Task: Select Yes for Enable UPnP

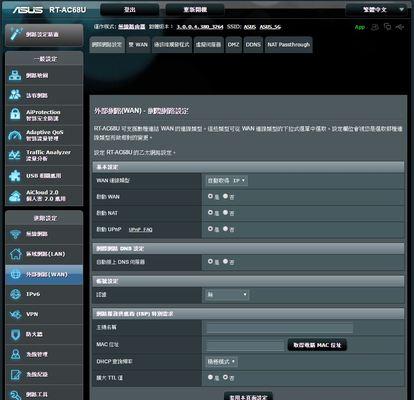Action: (x=210, y=229)
